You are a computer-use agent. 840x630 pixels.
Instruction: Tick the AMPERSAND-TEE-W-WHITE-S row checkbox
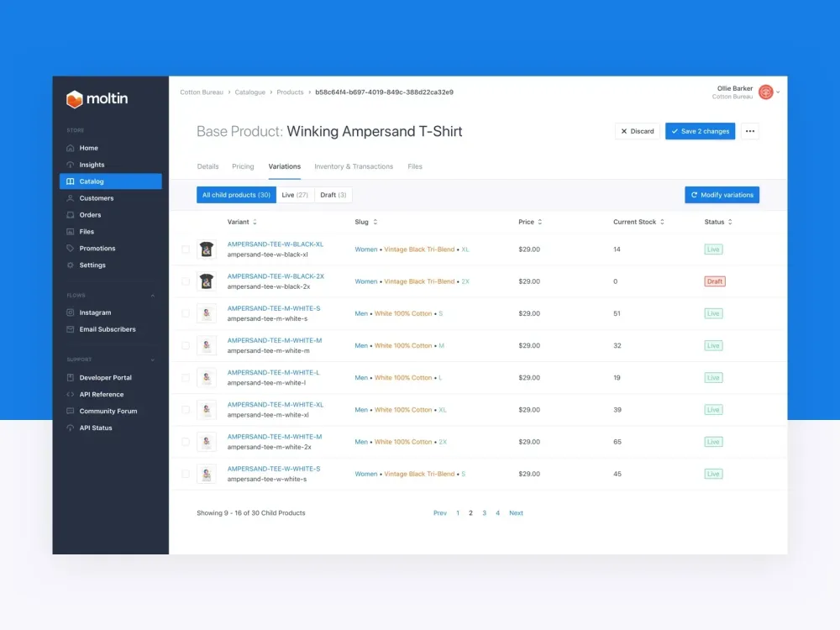[x=186, y=474]
